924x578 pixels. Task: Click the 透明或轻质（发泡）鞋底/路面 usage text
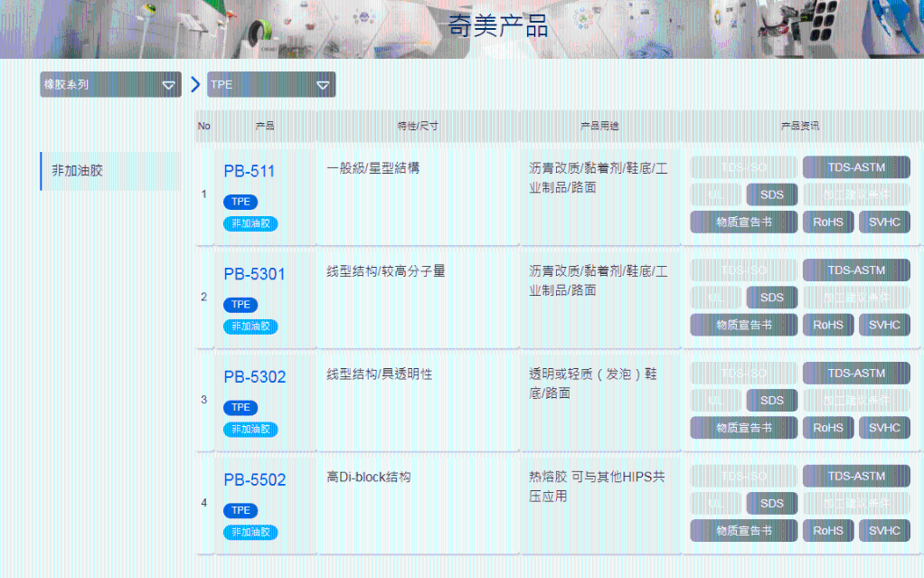click(593, 384)
